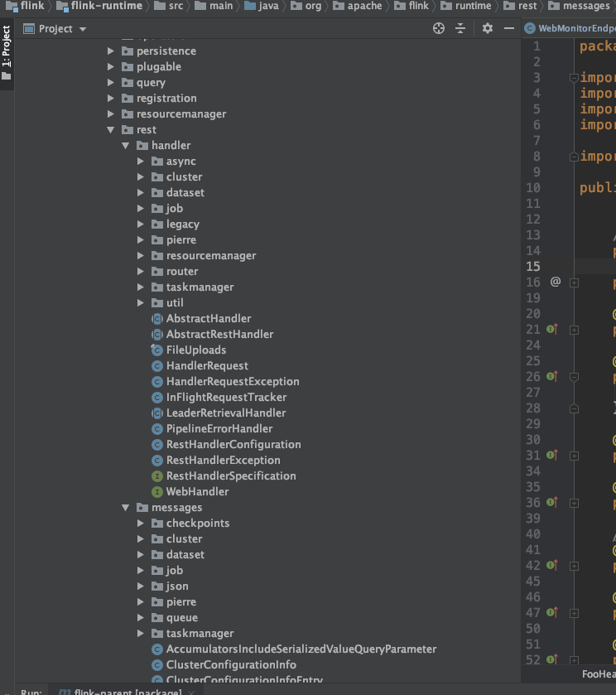Image resolution: width=616 pixels, height=695 pixels.
Task: Click the LeaderRetrievalHandler abstract class icon
Action: point(156,413)
